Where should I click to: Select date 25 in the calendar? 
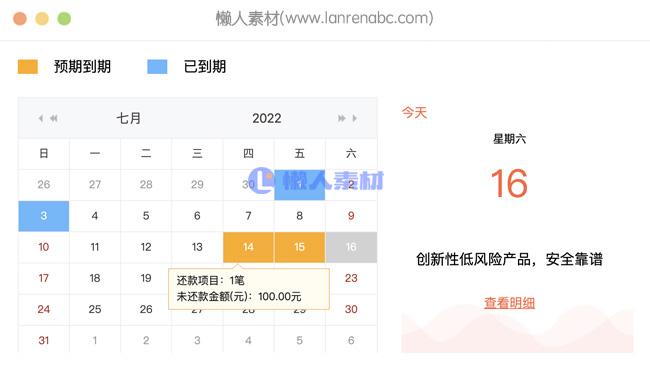95,309
